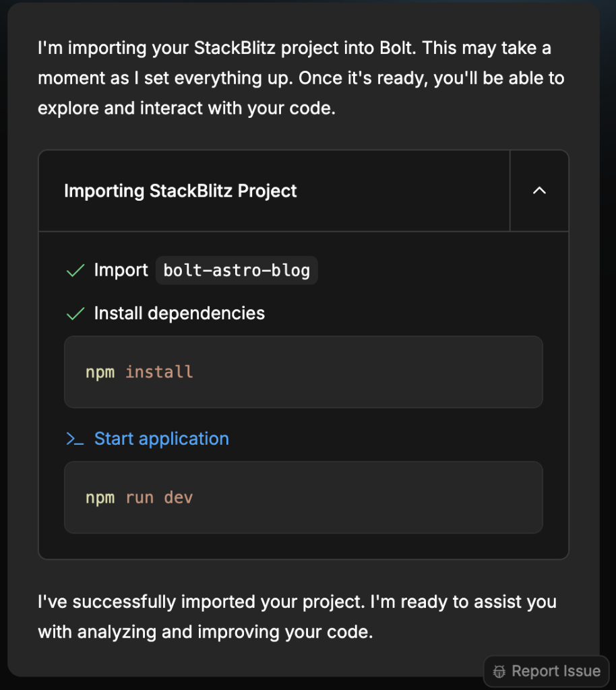Click the npm install command block
Image resolution: width=616 pixels, height=690 pixels.
(303, 372)
